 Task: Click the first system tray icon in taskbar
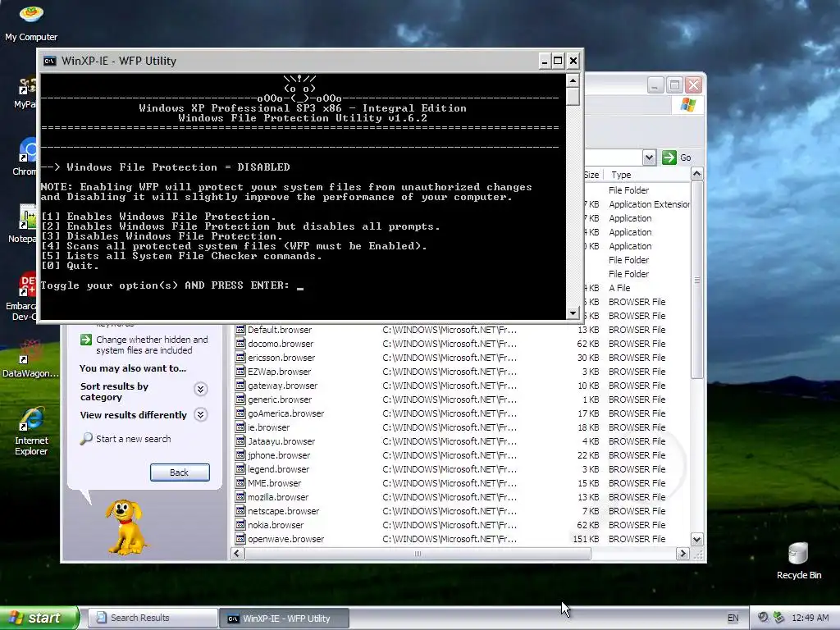(763, 618)
